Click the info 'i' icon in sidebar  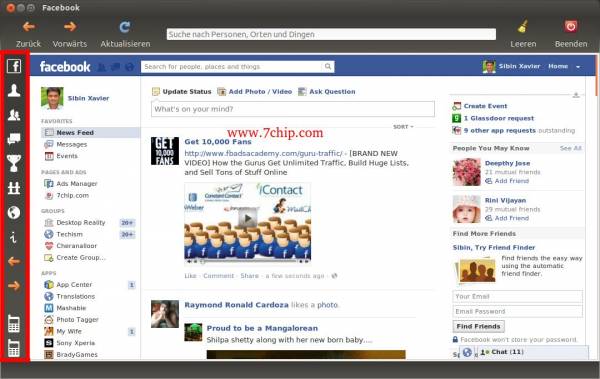14,237
